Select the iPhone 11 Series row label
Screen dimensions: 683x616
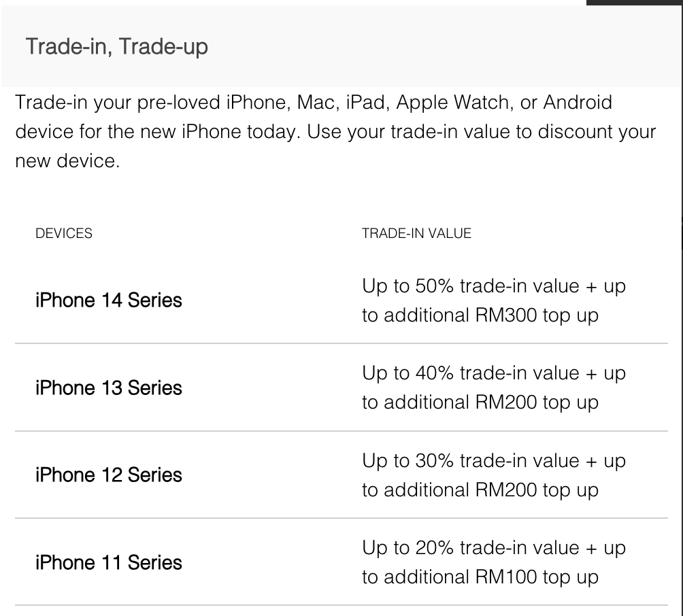(x=109, y=562)
